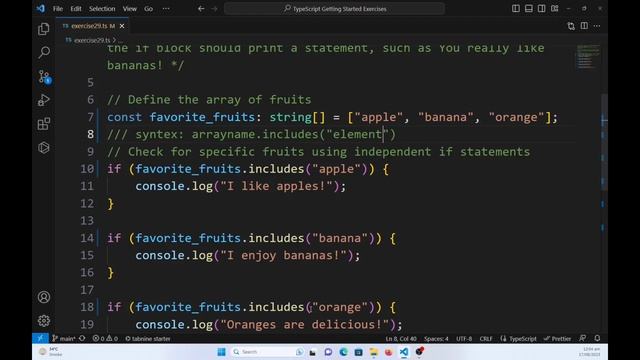Open the feedback icon in status bar
This screenshot has width=640, height=360.
click(x=583, y=338)
